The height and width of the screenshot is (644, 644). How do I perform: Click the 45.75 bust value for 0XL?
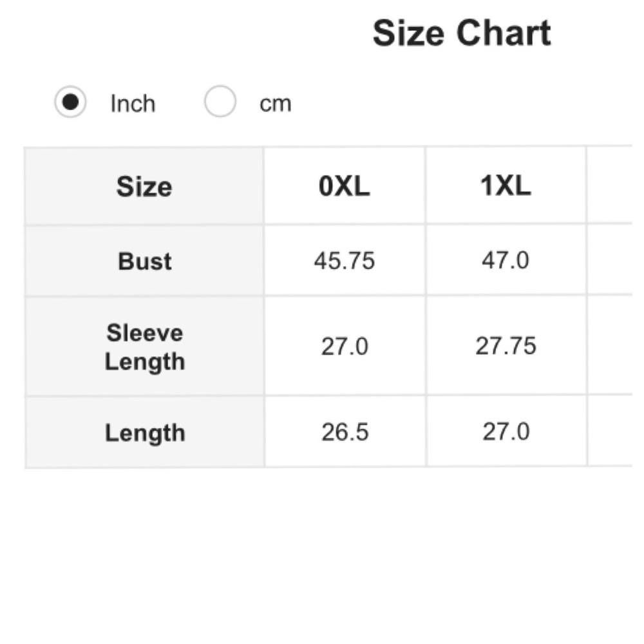coord(345,261)
